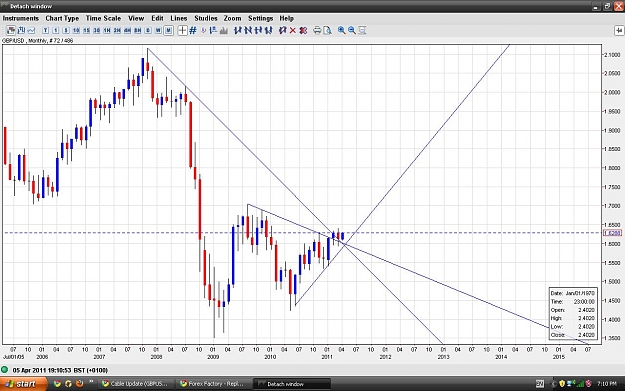Toggle the chart grid icon
The image size is (625, 391).
(x=193, y=30)
